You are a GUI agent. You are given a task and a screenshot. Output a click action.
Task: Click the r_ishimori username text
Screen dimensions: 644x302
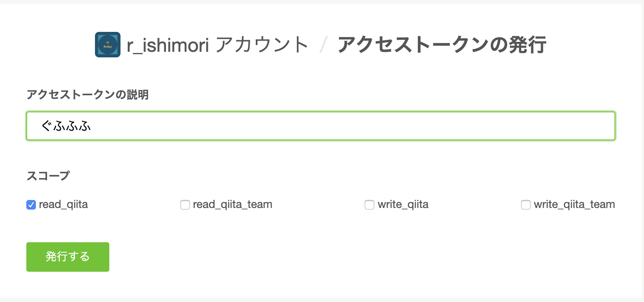click(x=168, y=45)
